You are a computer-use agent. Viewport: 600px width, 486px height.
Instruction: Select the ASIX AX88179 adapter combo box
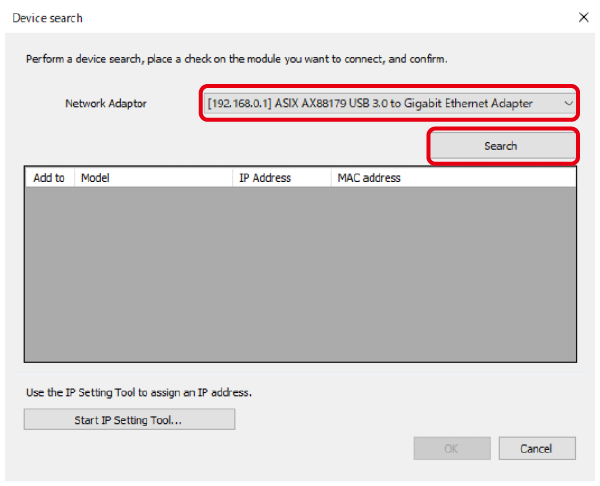[x=380, y=103]
